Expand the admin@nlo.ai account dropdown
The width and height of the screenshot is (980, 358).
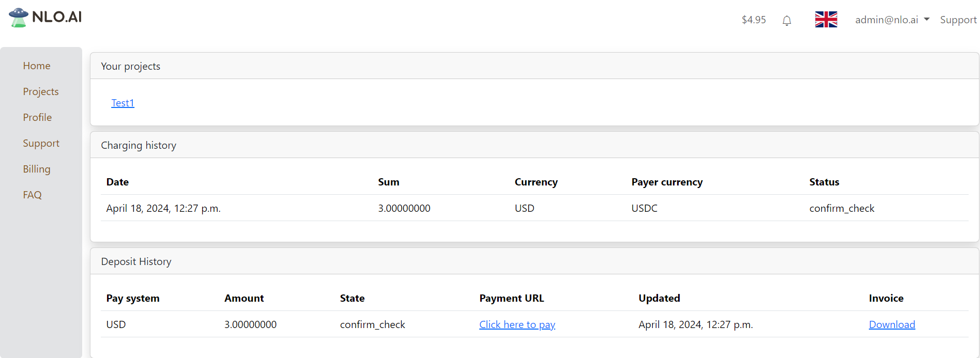(x=892, y=20)
